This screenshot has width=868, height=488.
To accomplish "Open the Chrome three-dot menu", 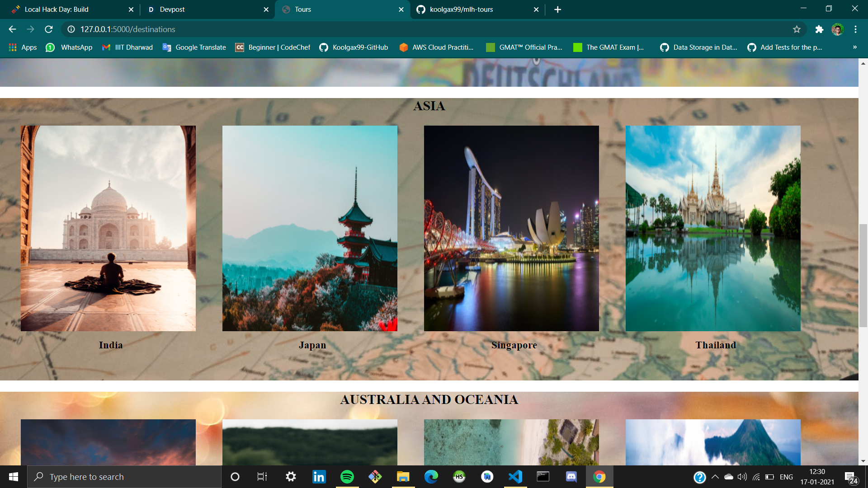I will click(x=855, y=29).
